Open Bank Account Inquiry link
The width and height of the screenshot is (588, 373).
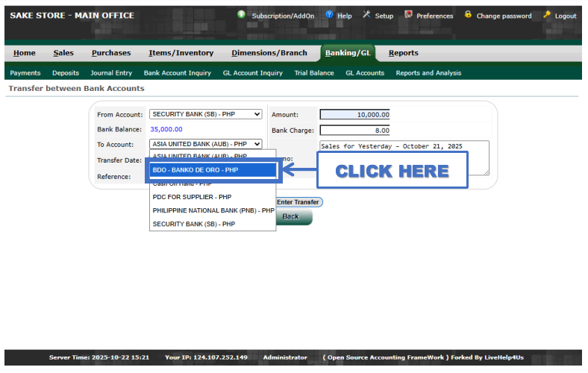click(177, 73)
